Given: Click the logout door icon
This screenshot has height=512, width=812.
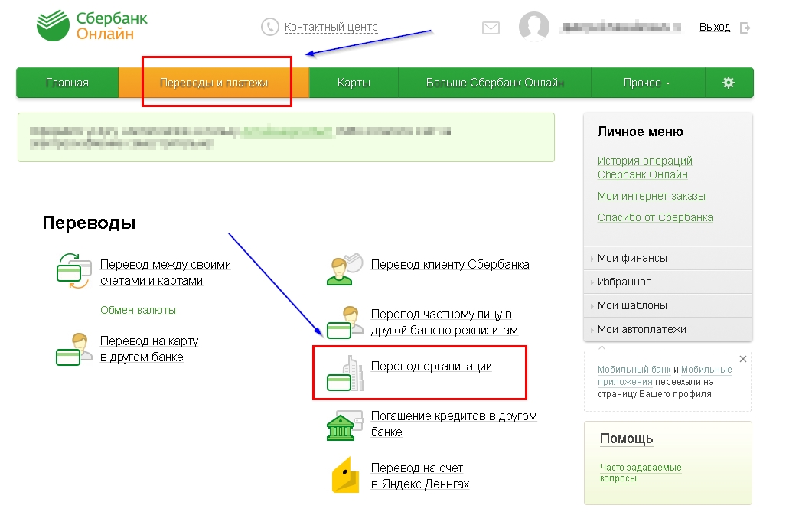Looking at the screenshot, I should pyautogui.click(x=745, y=28).
